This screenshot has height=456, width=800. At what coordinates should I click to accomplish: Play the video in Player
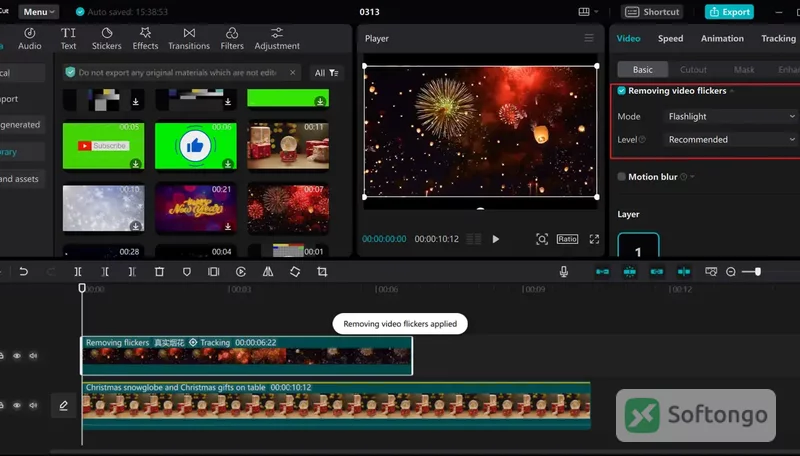coord(495,239)
